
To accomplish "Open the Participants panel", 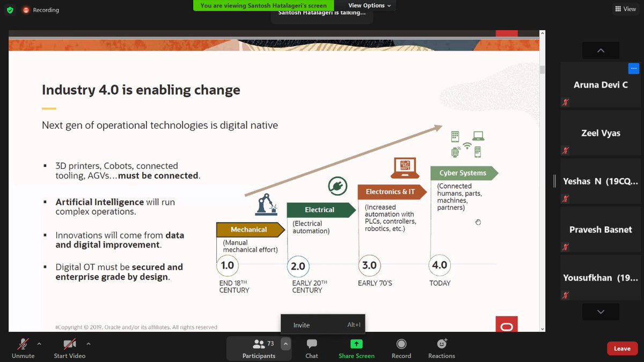I will point(259,348).
